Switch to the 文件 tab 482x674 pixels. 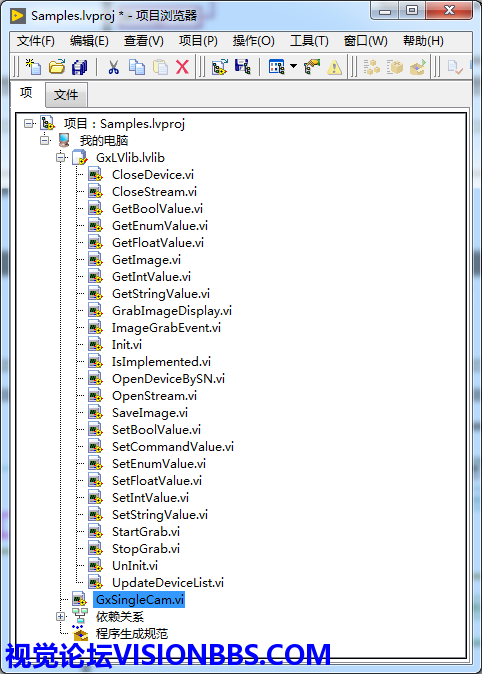pos(66,95)
